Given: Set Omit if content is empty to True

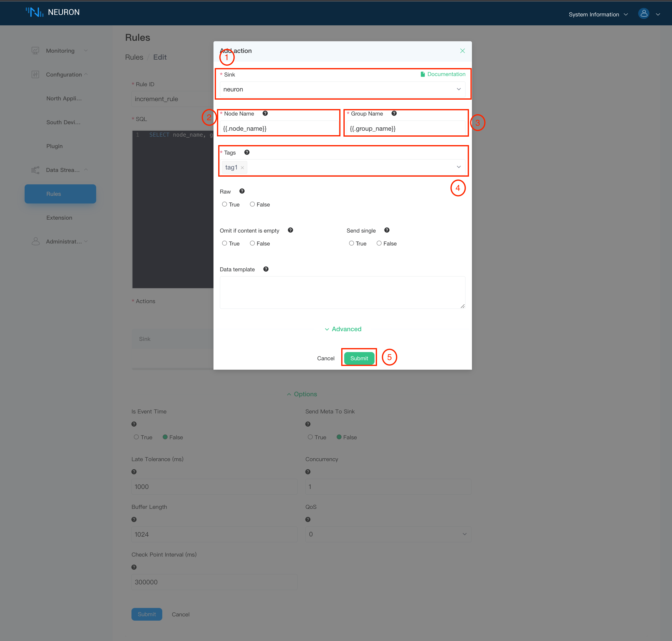Looking at the screenshot, I should tap(225, 243).
